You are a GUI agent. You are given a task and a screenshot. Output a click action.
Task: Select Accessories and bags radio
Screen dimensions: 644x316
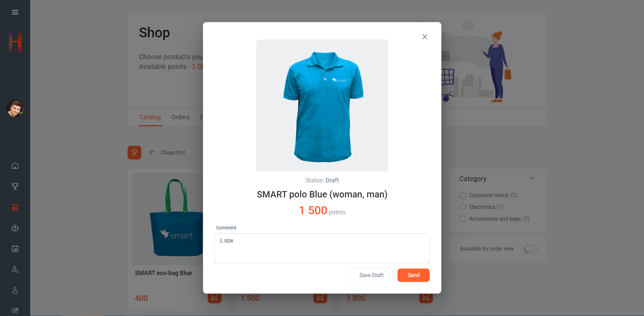point(463,219)
